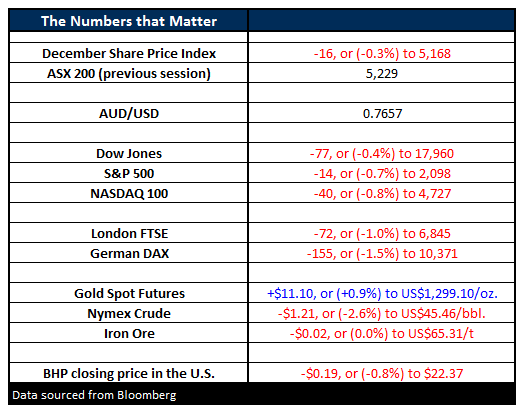
Task: Click the NASDAQ 100 label cell
Action: coord(129,193)
